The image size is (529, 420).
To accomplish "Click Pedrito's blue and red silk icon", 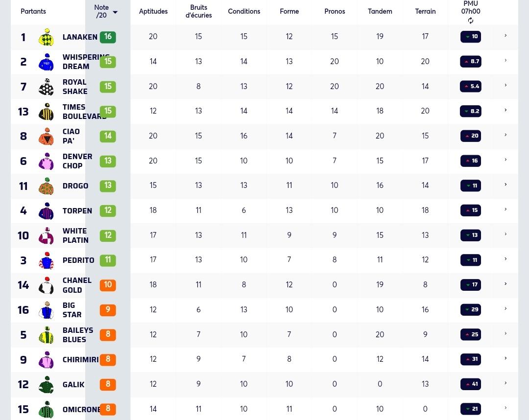I will (x=46, y=260).
